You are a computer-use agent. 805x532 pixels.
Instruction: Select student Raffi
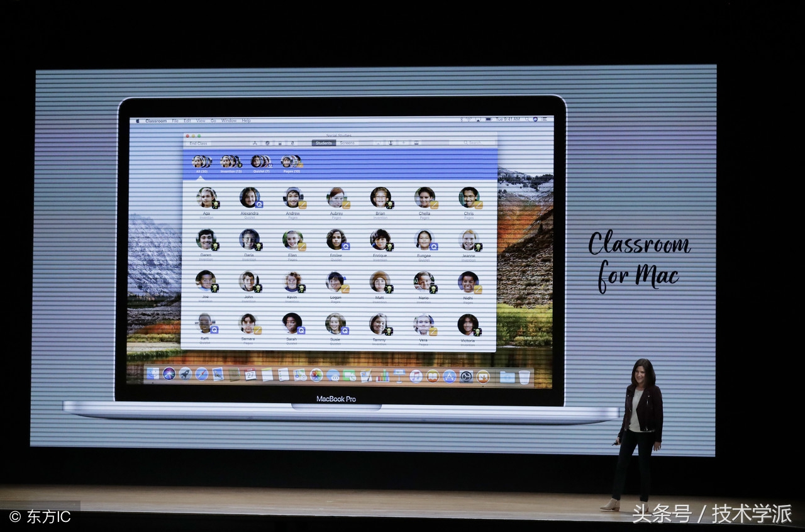pyautogui.click(x=205, y=328)
